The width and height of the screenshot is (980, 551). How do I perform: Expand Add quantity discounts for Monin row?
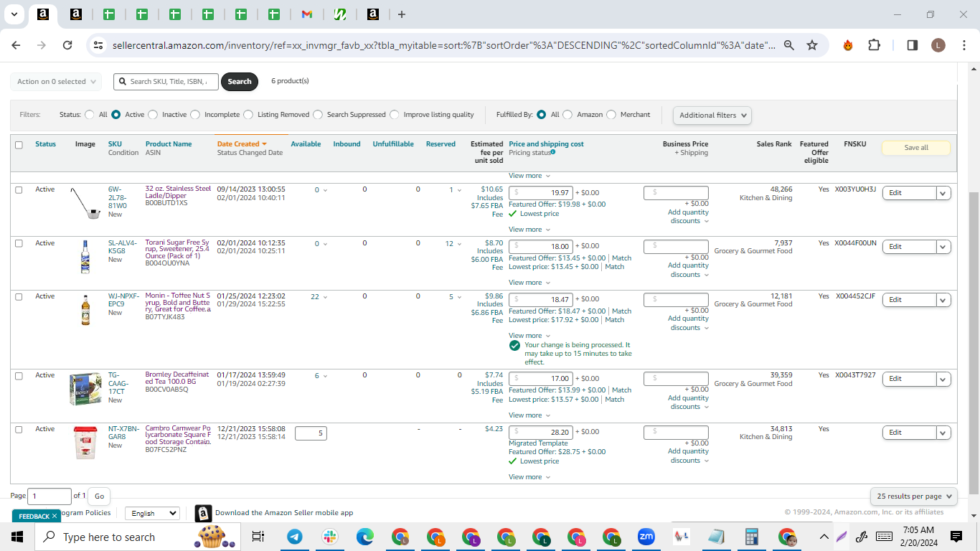(x=688, y=323)
